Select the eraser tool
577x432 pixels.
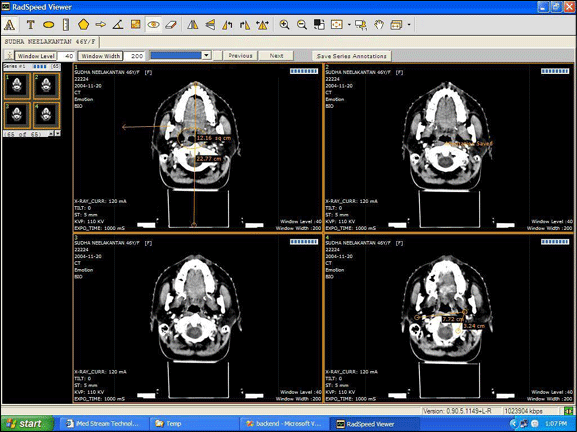pos(171,25)
